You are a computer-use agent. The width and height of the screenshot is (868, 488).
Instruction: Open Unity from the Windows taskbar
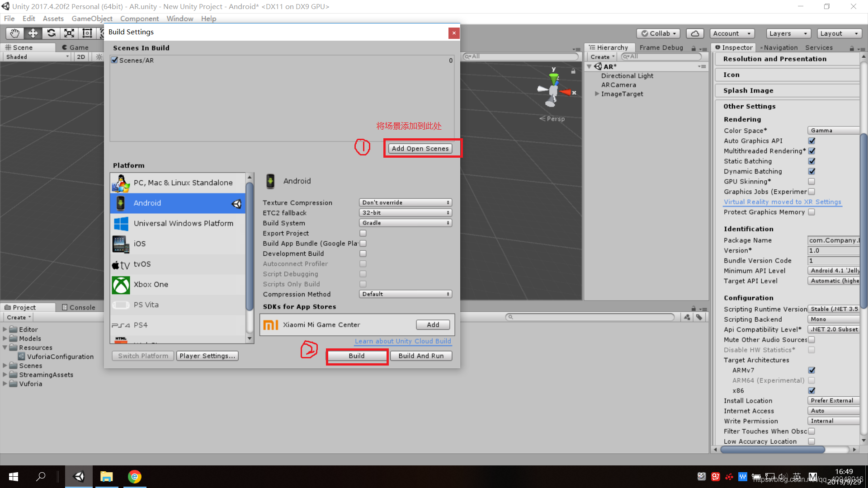pos(79,476)
